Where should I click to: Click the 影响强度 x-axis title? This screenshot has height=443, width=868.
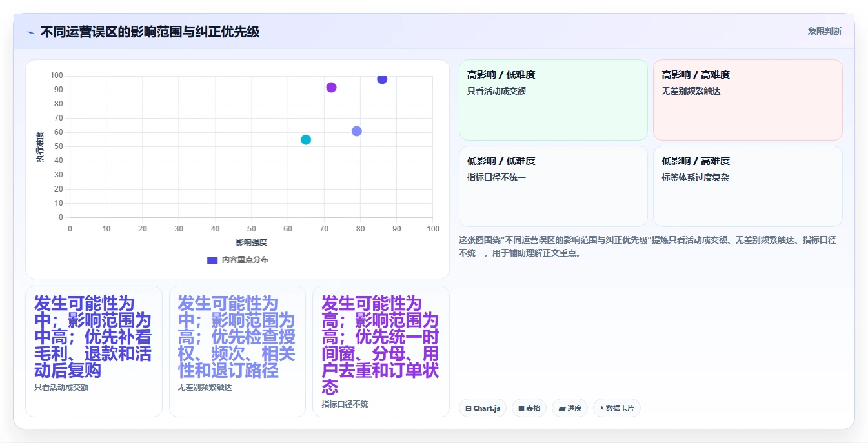(252, 242)
